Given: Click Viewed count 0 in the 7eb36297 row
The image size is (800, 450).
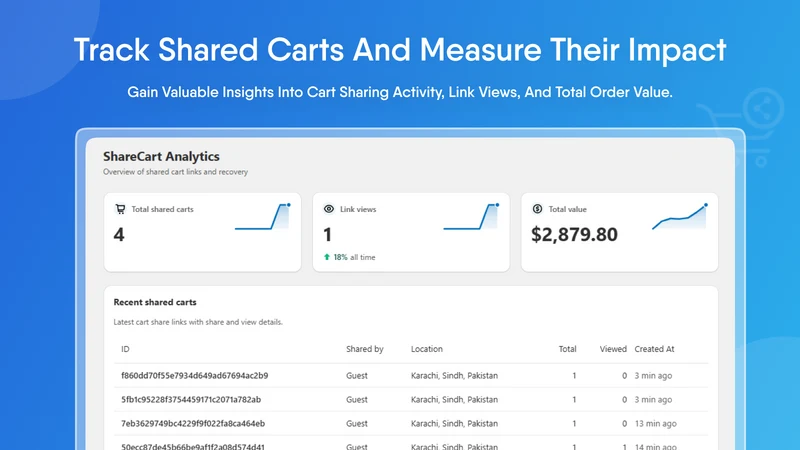Looking at the screenshot, I should 624,423.
